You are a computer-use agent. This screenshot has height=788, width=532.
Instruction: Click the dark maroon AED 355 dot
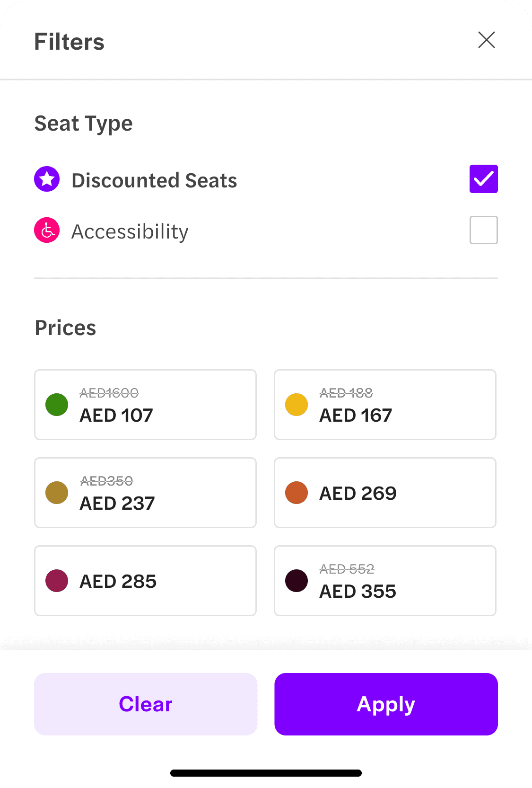point(297,581)
